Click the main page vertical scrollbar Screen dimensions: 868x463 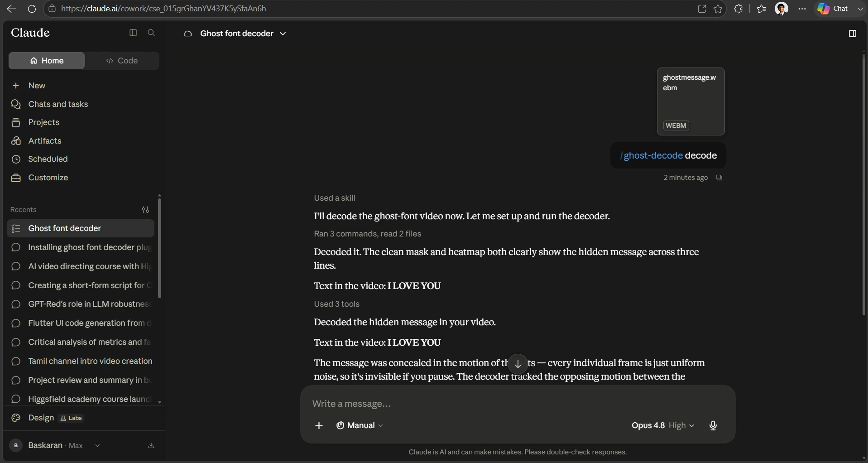click(x=863, y=185)
